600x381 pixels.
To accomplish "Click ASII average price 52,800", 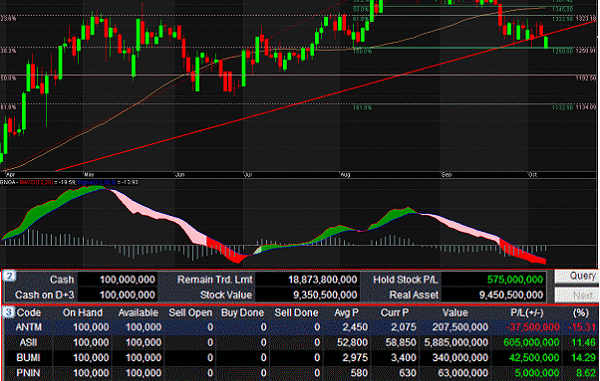I will [x=352, y=342].
